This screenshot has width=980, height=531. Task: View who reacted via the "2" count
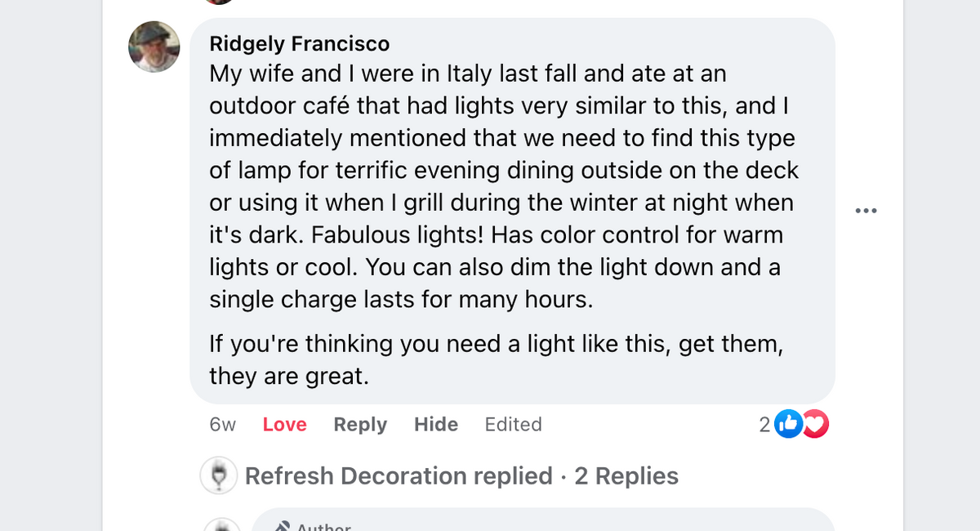pos(765,424)
